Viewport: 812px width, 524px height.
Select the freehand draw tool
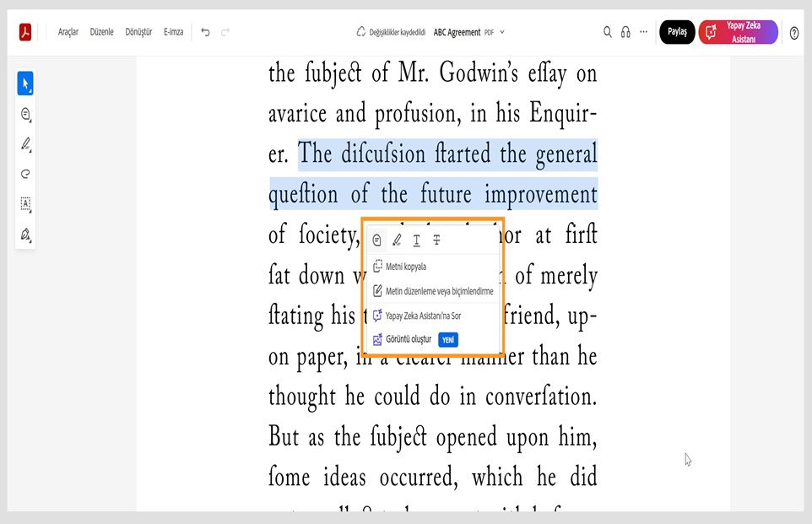25,174
